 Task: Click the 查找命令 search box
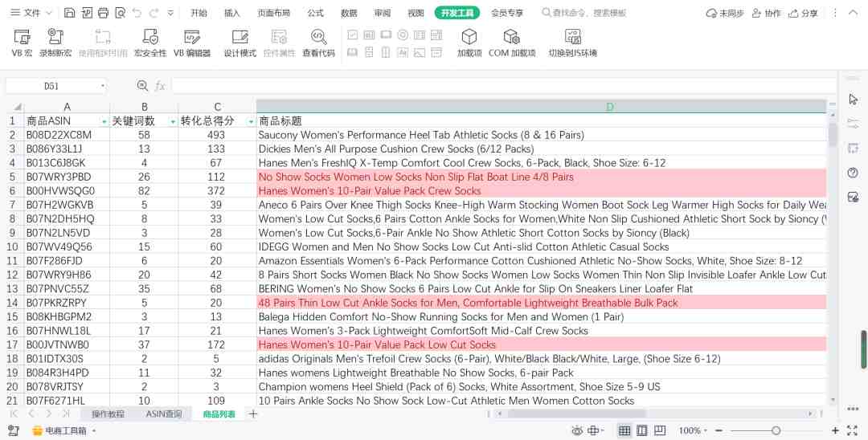584,13
